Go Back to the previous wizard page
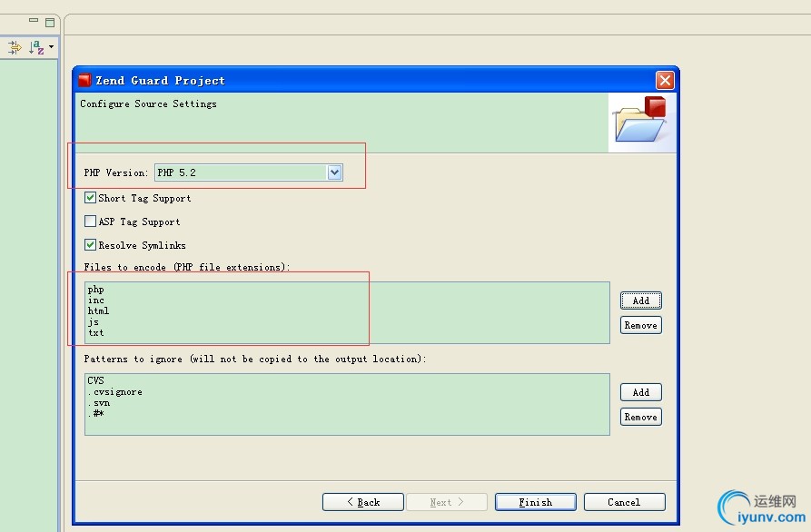Image resolution: width=811 pixels, height=532 pixels. (x=363, y=502)
